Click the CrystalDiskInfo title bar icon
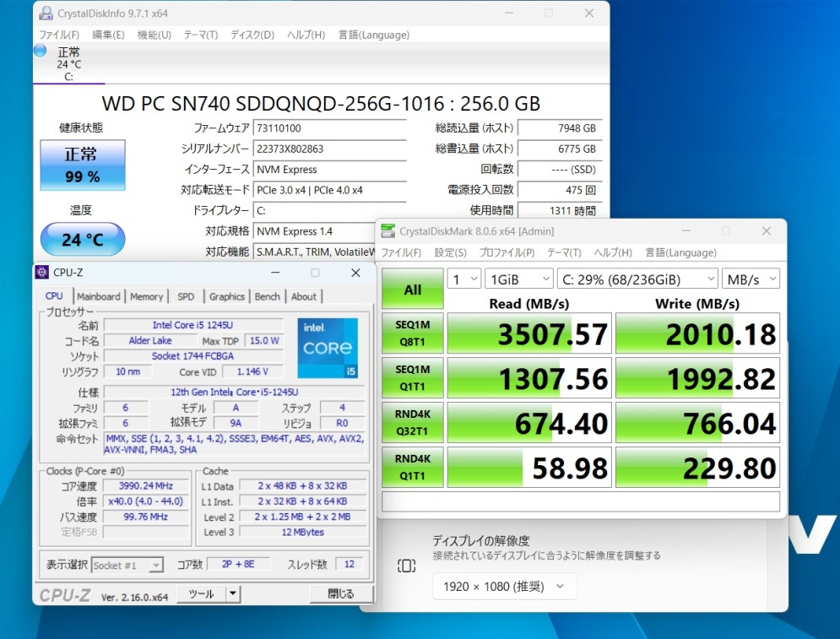This screenshot has height=639, width=840. [x=45, y=14]
